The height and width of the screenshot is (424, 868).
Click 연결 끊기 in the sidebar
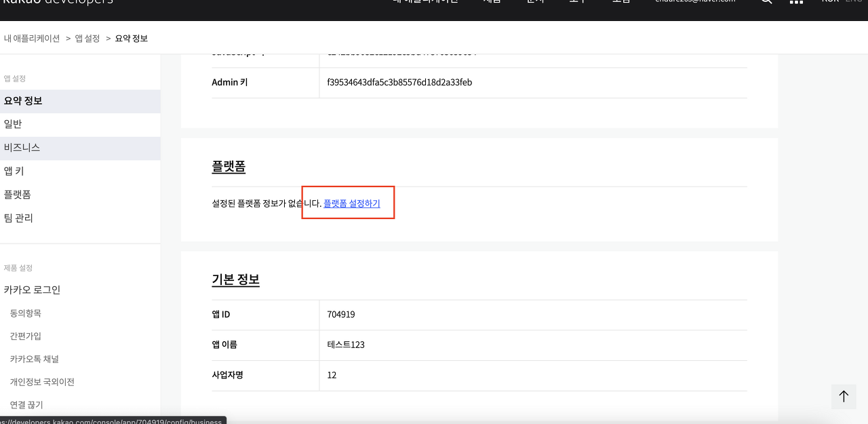click(x=26, y=405)
